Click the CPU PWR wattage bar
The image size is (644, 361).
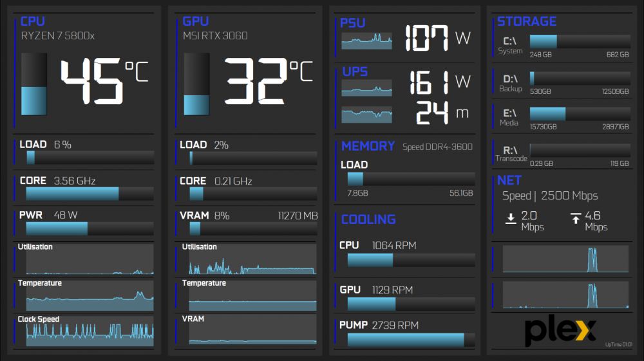90,228
